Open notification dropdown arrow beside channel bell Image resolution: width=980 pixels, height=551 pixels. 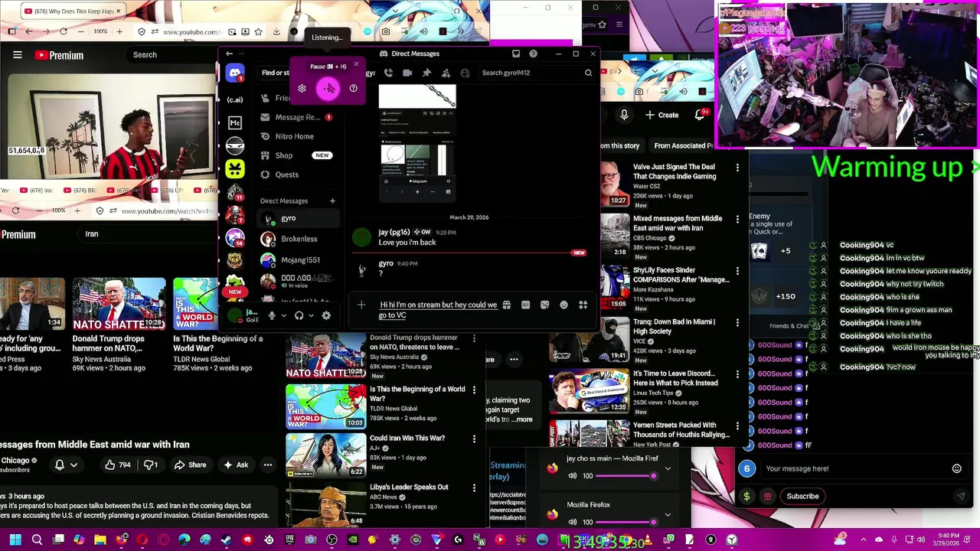click(x=73, y=465)
